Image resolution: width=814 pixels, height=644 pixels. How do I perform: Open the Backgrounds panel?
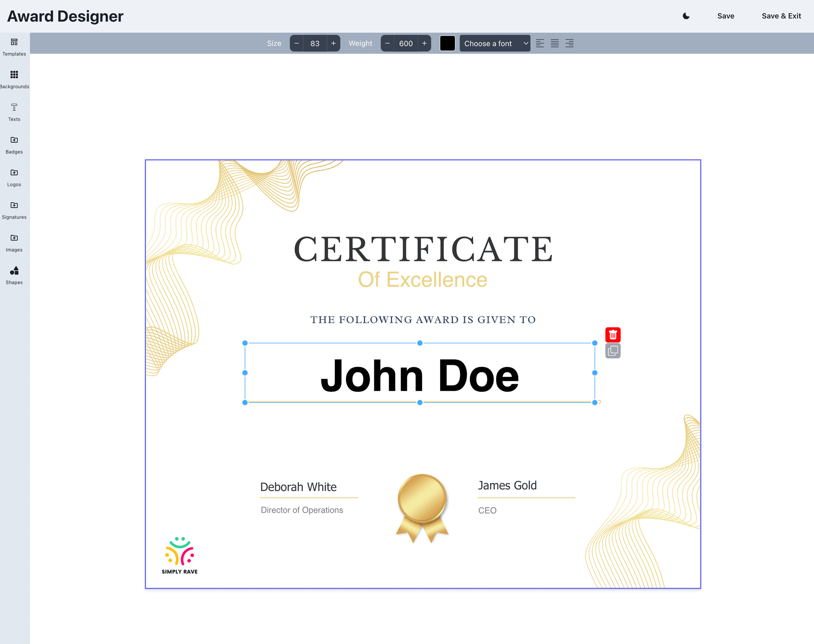coord(14,80)
